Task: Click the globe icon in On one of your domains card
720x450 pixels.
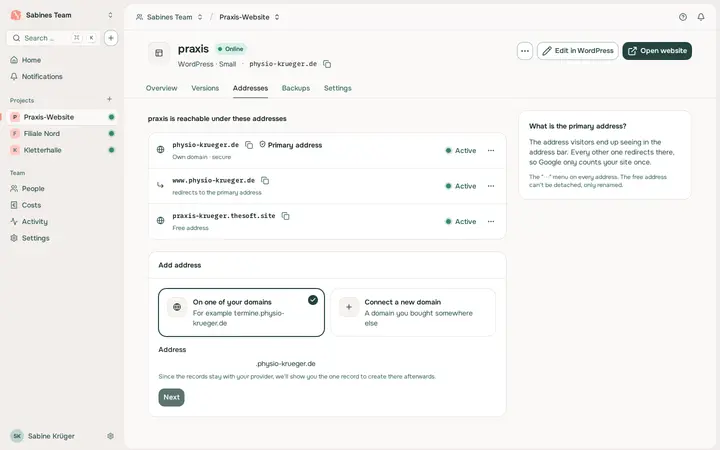Action: pos(177,307)
